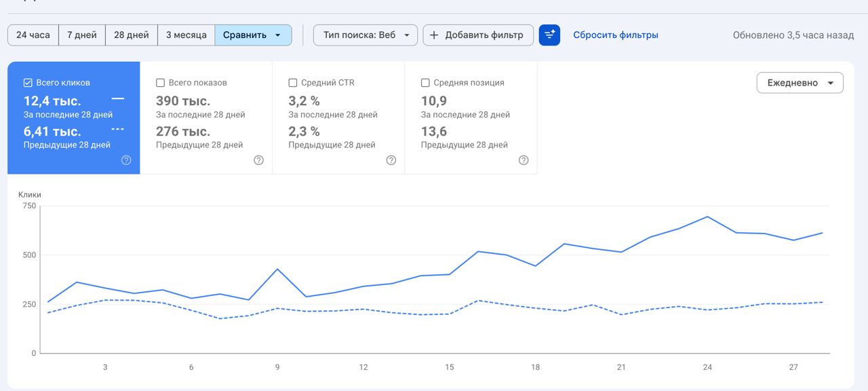Open help icon in Всего показов card
Viewport: 868px width, 391px height.
pyautogui.click(x=258, y=160)
